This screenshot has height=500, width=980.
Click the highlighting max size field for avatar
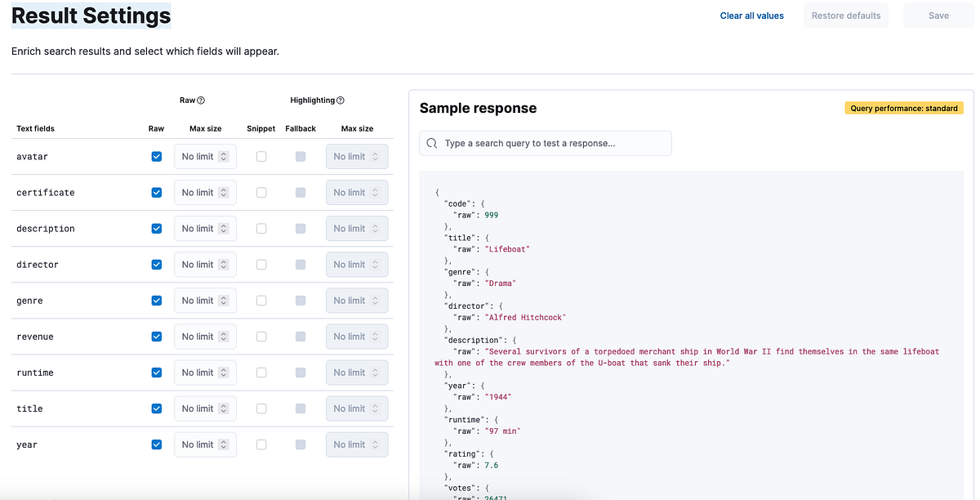tap(357, 157)
